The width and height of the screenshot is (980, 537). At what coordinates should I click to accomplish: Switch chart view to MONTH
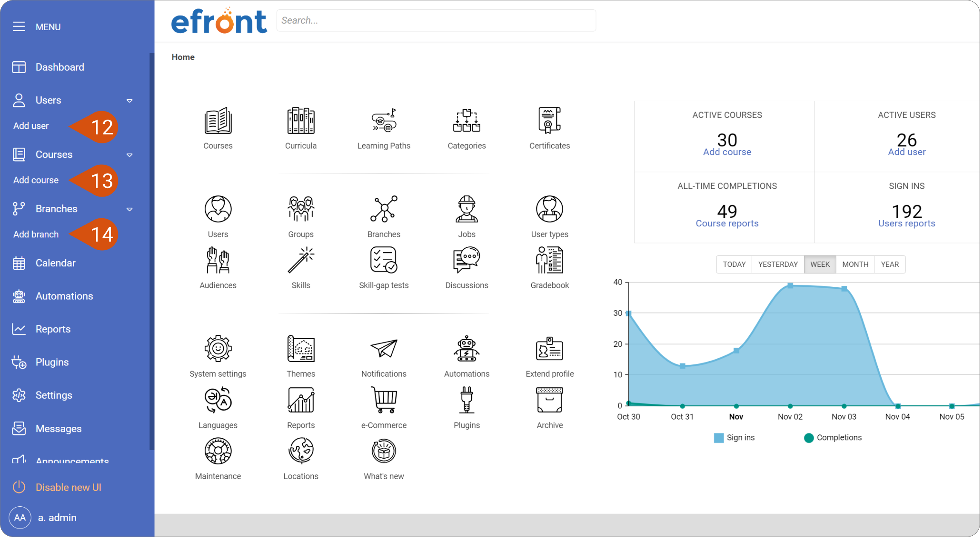coord(855,264)
